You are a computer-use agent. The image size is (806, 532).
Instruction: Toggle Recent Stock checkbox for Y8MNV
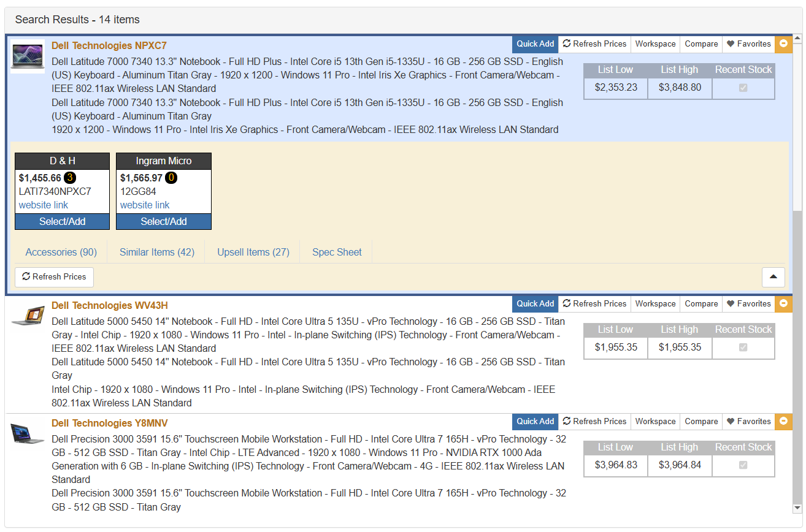click(743, 465)
